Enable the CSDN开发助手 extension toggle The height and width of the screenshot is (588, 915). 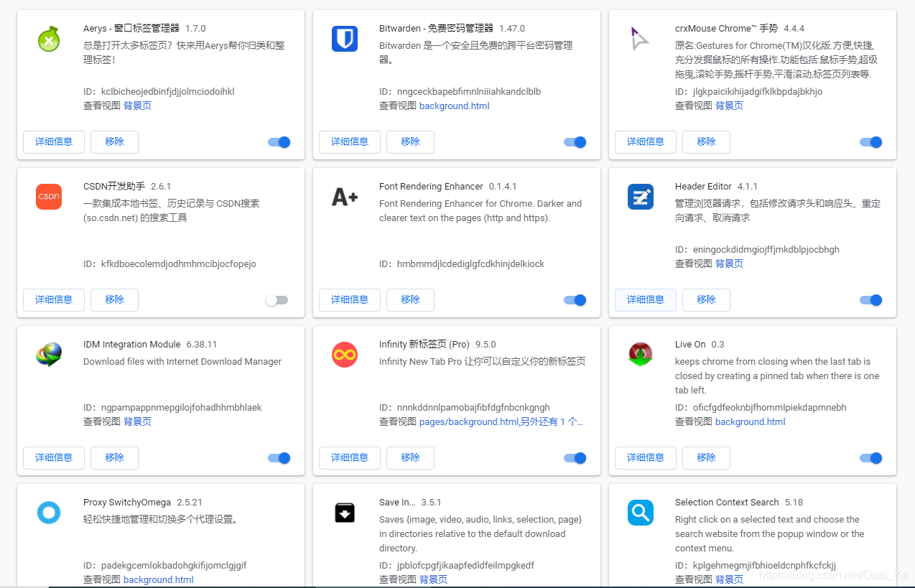[x=277, y=300]
